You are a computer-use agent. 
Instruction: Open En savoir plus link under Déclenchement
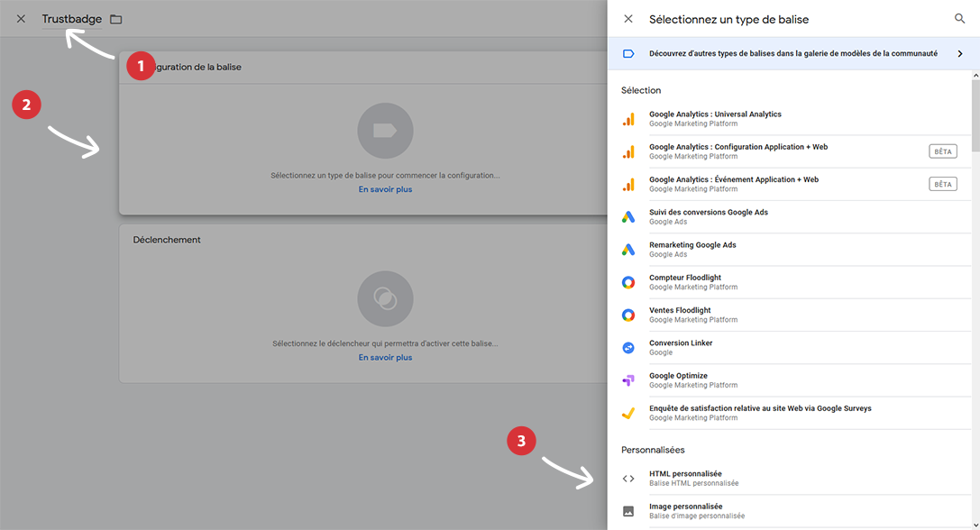point(385,358)
